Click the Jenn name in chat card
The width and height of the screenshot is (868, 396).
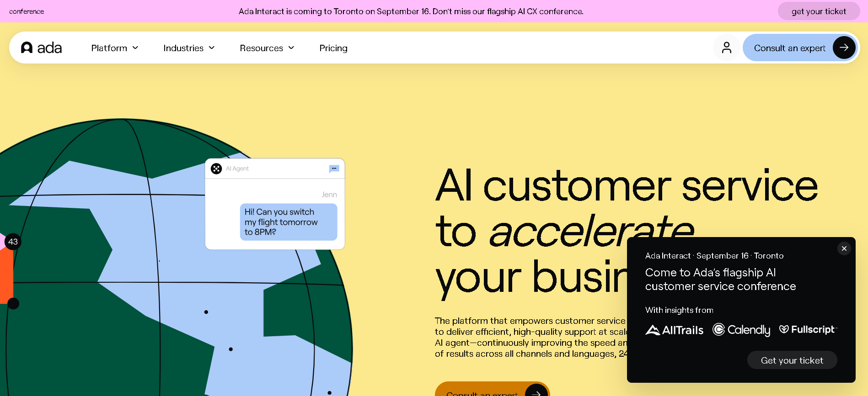pyautogui.click(x=329, y=195)
